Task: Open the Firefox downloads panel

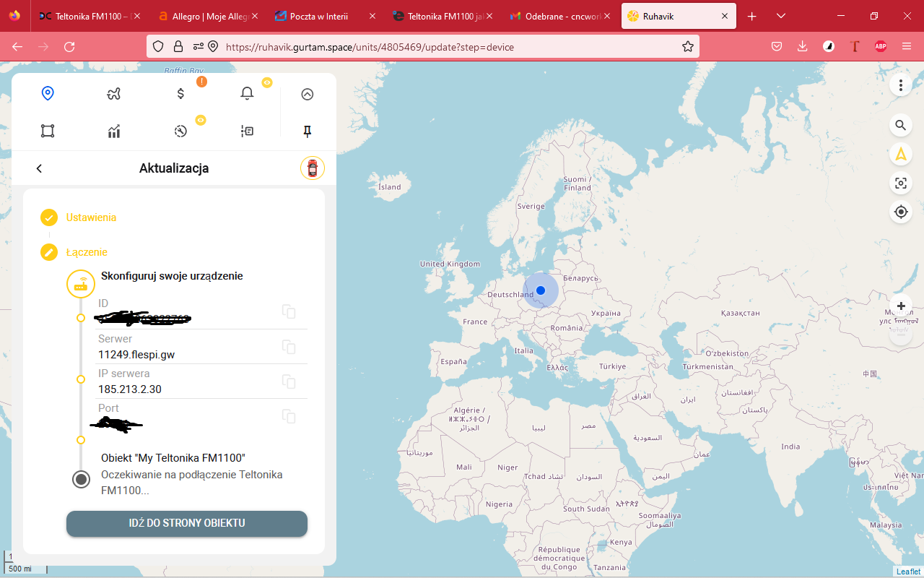Action: point(803,46)
